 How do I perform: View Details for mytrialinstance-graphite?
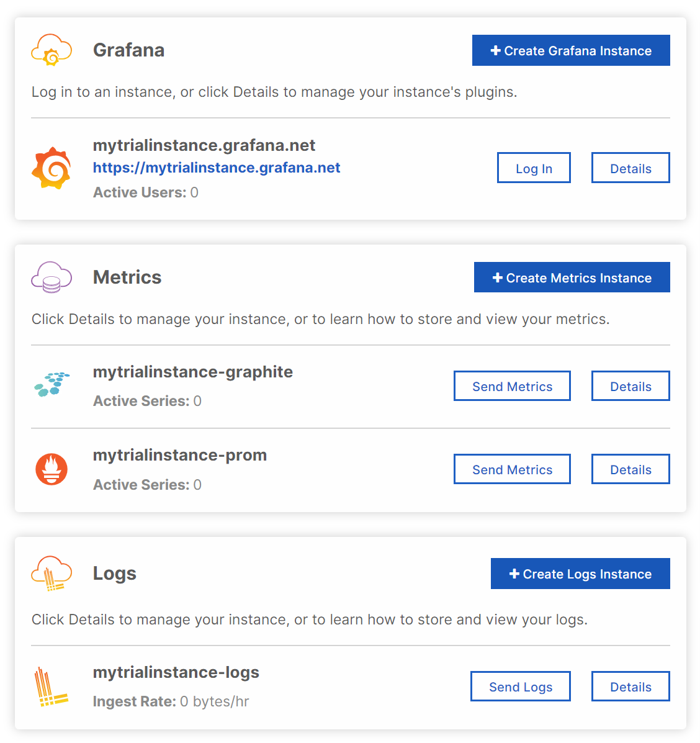[x=630, y=386]
